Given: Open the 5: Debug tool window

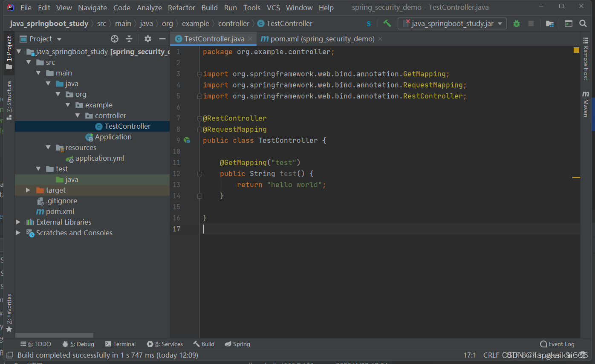Looking at the screenshot, I should point(78,344).
